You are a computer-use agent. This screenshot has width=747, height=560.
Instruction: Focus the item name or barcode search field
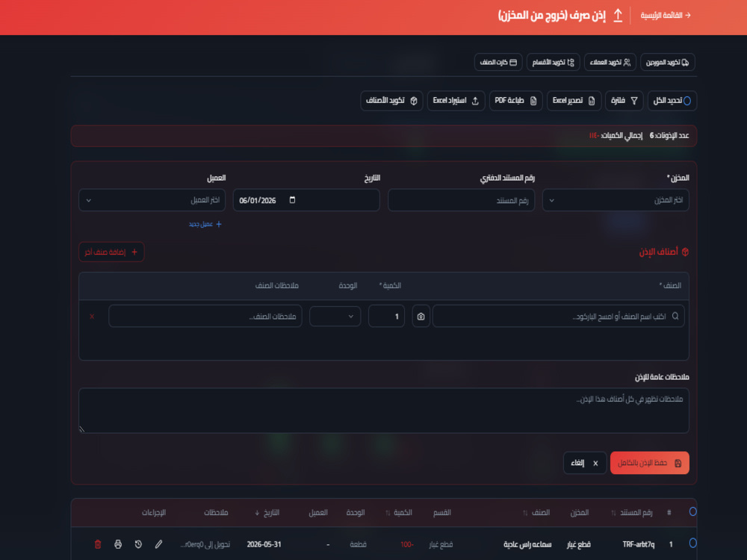[x=558, y=316]
